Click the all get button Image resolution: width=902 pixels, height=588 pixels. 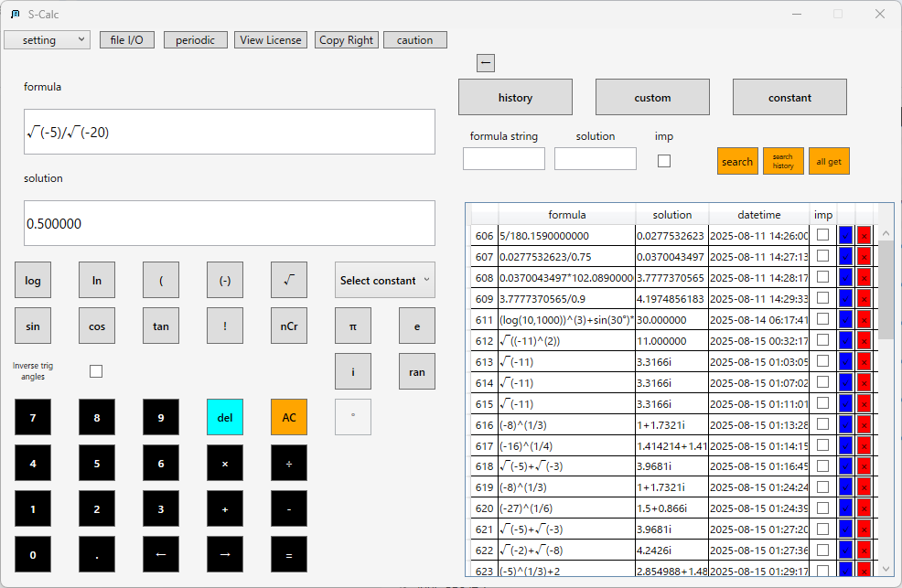click(x=829, y=161)
